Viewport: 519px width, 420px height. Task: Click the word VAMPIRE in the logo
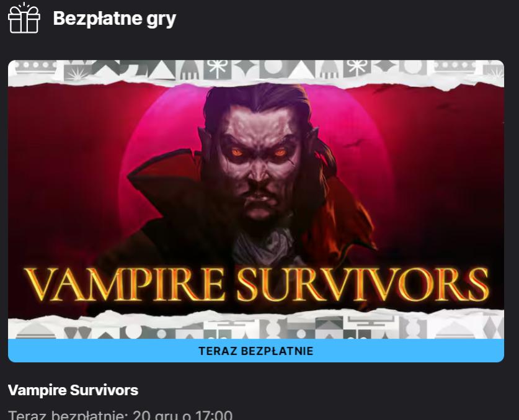125,284
